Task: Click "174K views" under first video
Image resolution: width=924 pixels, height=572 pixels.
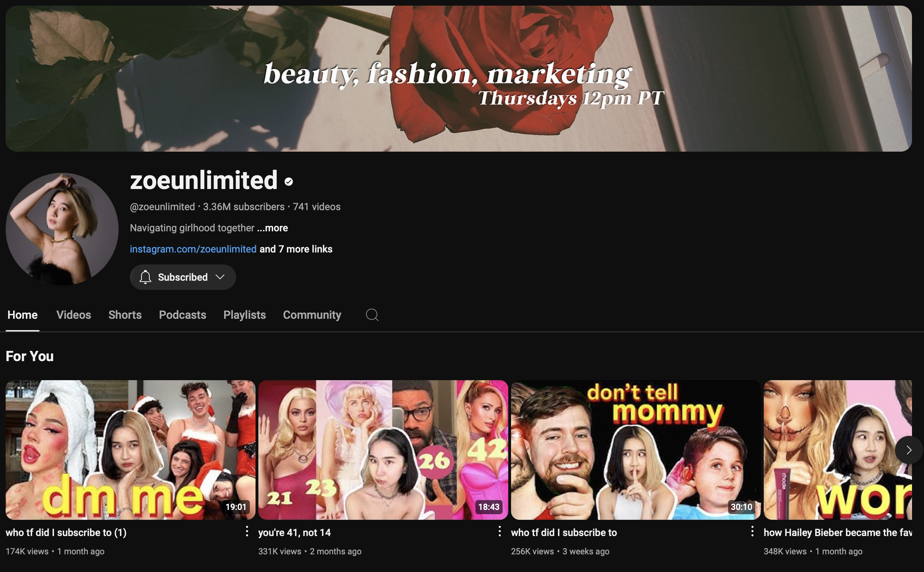Action: click(27, 551)
